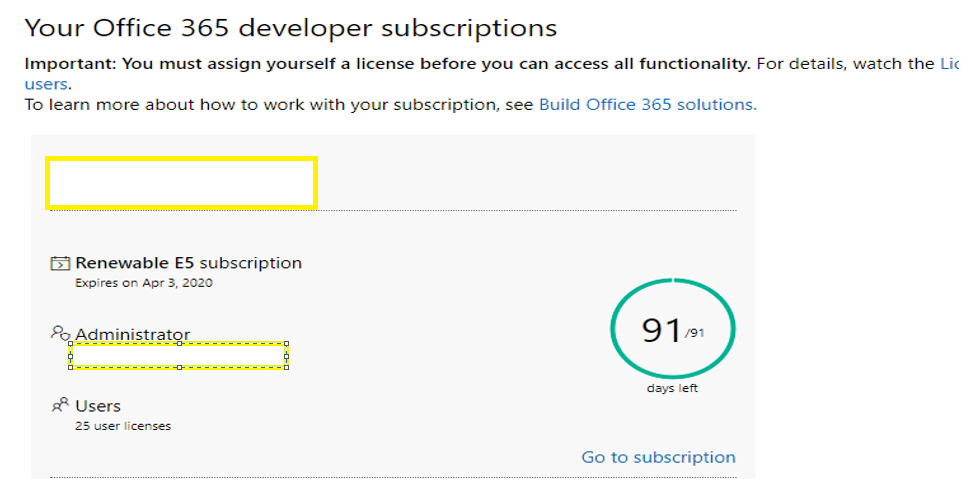The width and height of the screenshot is (970, 494).
Task: Click inside the dashed box under Administrator
Action: [x=179, y=355]
